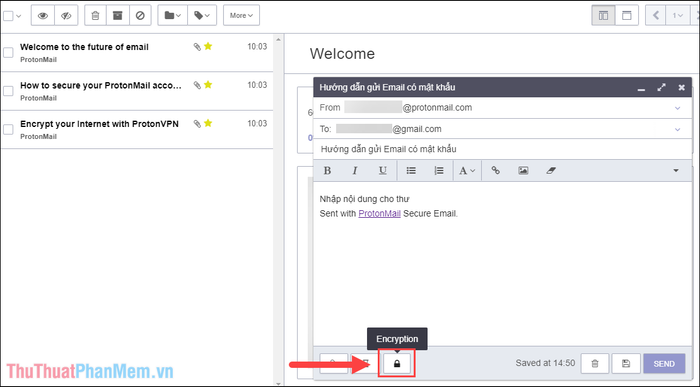Close the composer window
Viewport: 700px width, 387px height.
[x=681, y=87]
